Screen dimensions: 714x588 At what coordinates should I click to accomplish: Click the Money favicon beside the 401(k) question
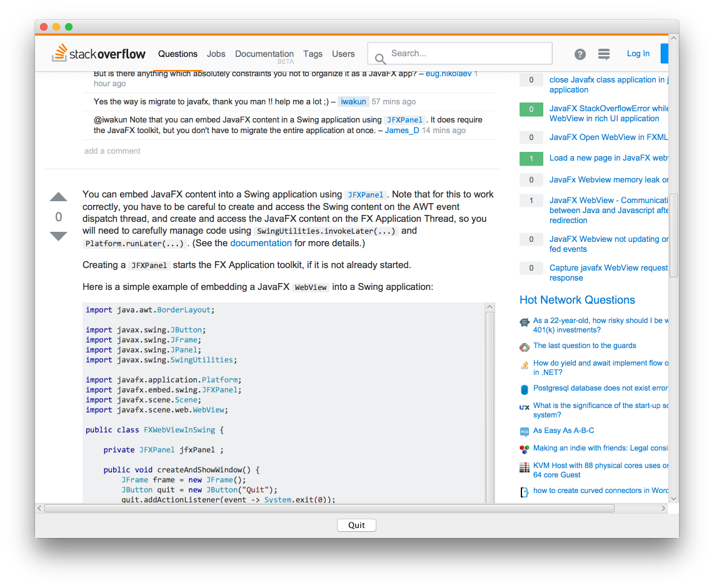pyautogui.click(x=524, y=322)
